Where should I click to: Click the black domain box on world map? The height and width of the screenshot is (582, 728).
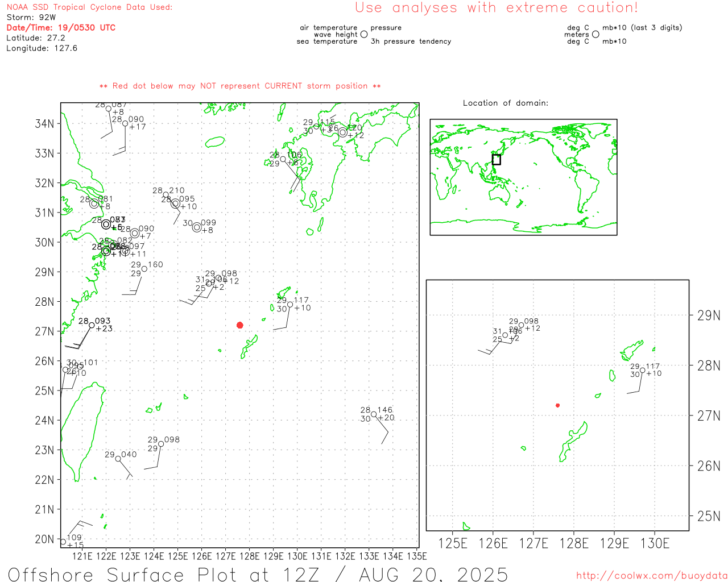click(x=497, y=160)
